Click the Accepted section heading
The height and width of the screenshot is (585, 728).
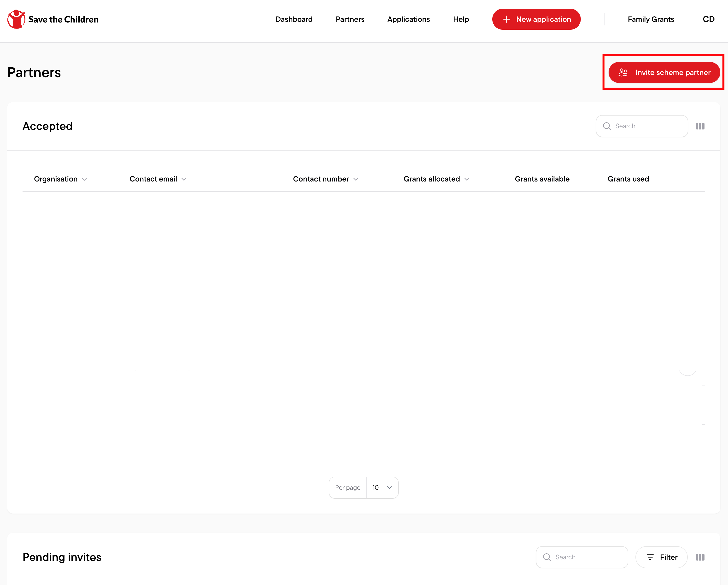click(x=47, y=126)
